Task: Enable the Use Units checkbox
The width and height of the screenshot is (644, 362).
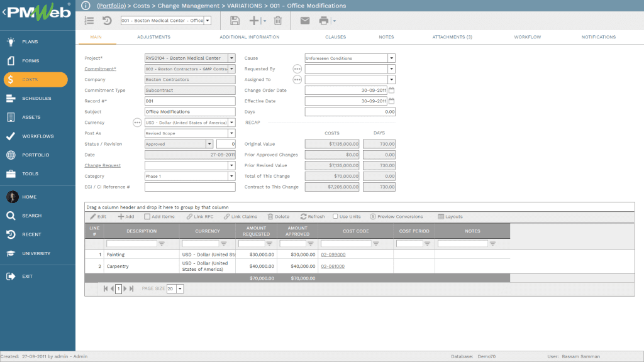Action: tap(335, 216)
